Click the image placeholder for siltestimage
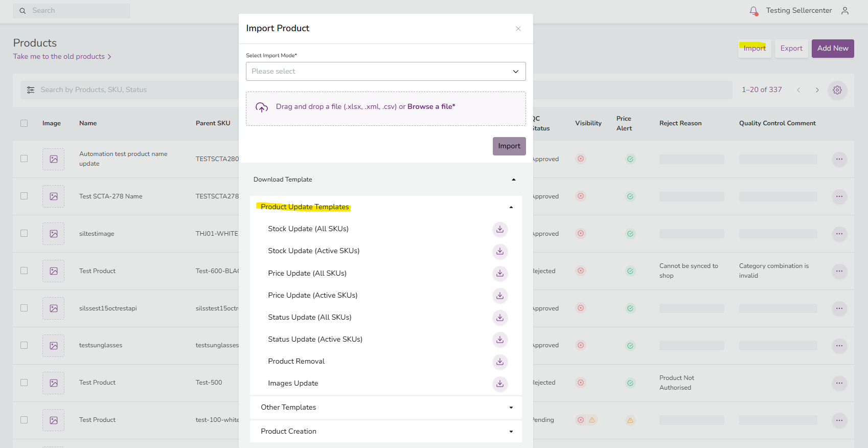The image size is (868, 448). coord(54,234)
